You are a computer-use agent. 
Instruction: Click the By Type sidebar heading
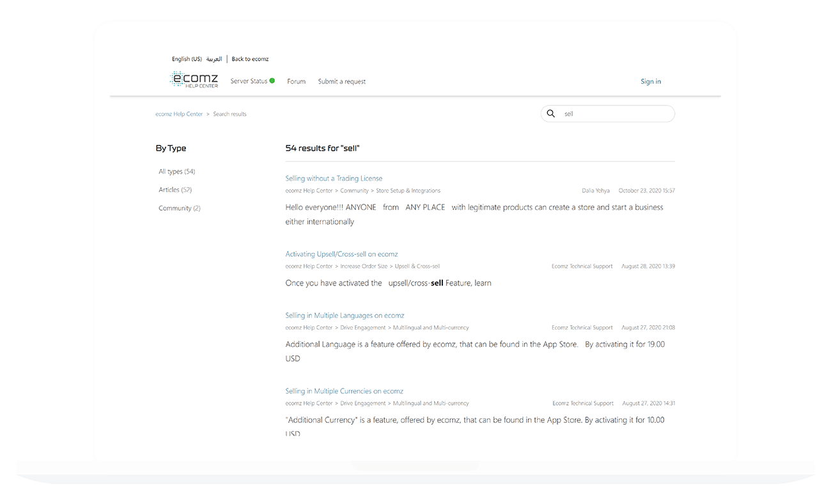pyautogui.click(x=171, y=148)
